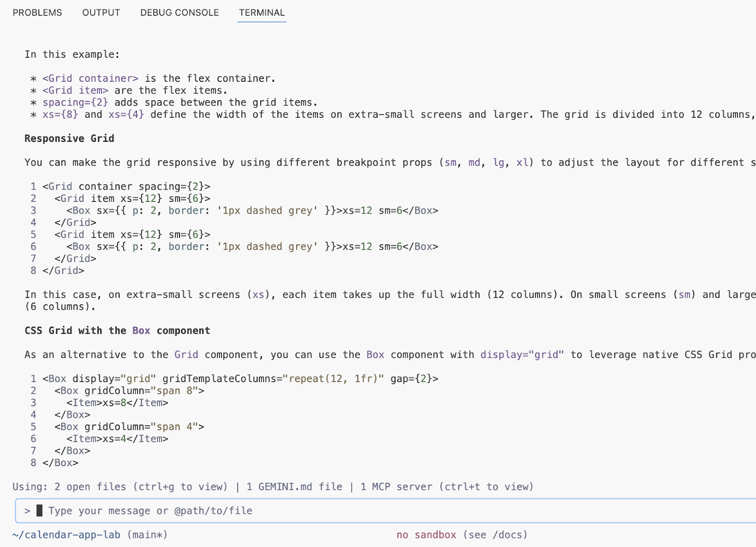The width and height of the screenshot is (756, 547).
Task: Open the OUTPUT tab
Action: pos(101,13)
